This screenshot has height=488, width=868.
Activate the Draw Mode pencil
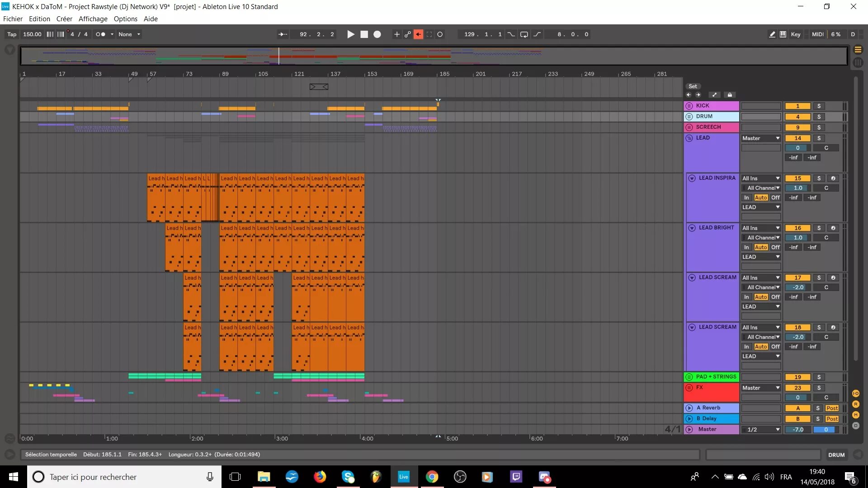point(772,34)
